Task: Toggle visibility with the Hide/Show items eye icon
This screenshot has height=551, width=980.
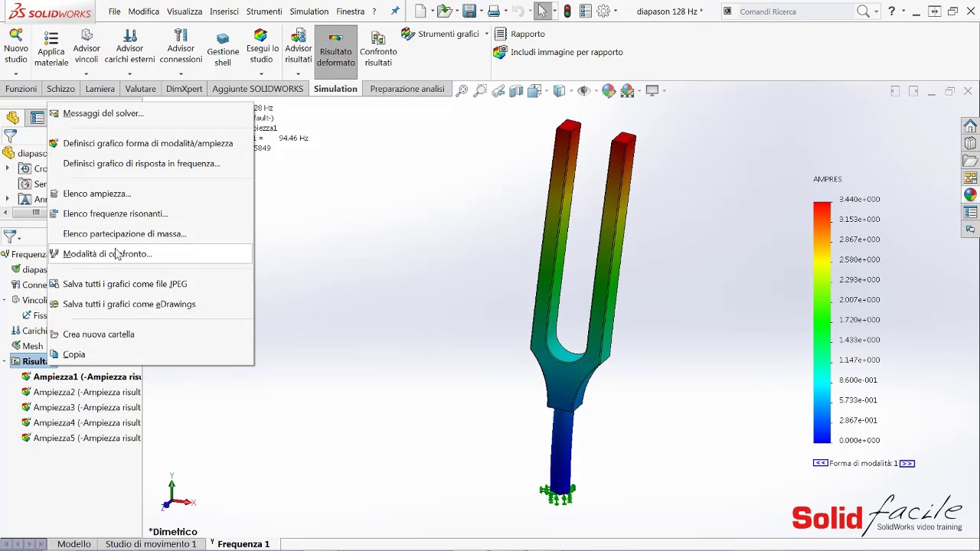Action: [x=584, y=90]
